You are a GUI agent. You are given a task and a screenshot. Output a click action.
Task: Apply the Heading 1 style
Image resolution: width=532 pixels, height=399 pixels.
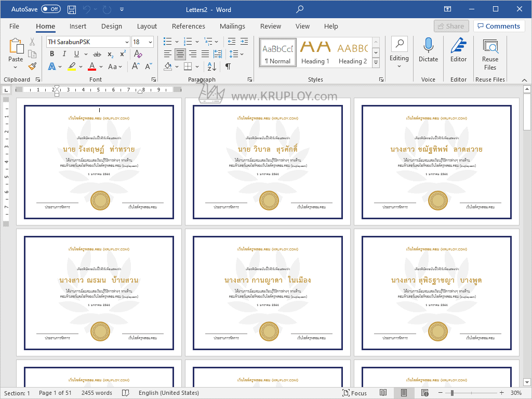click(315, 52)
